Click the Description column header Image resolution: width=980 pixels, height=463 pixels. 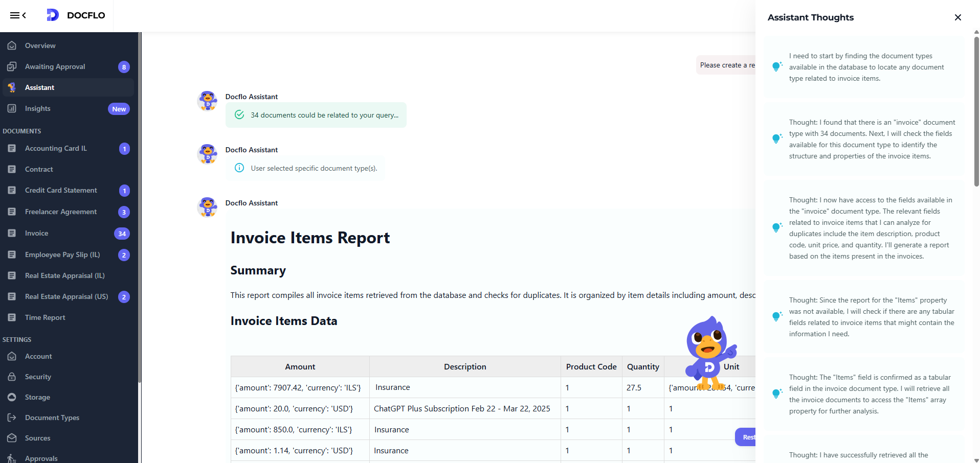[464, 366]
